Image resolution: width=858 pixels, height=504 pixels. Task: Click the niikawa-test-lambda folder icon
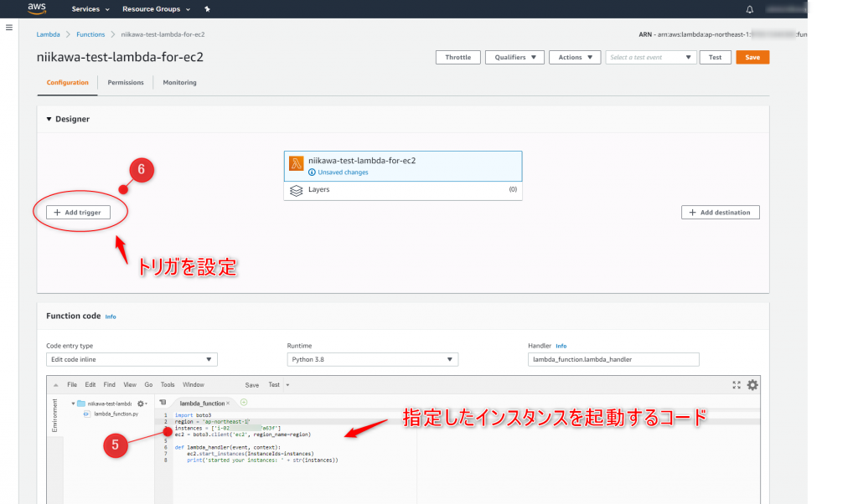pos(81,404)
